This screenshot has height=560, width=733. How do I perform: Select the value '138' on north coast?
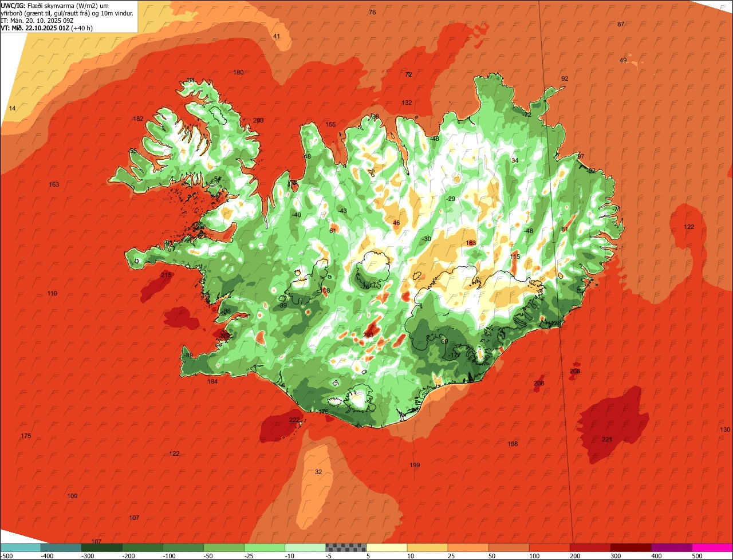click(375, 116)
